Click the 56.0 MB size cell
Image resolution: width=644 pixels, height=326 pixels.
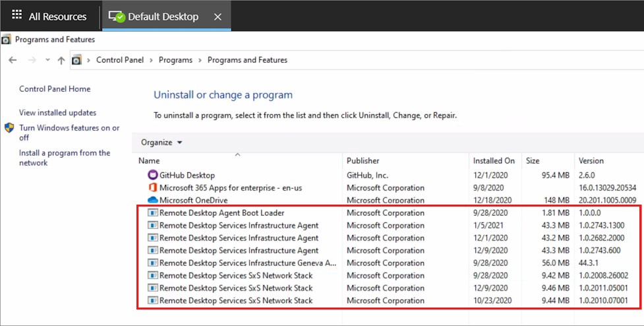point(555,263)
